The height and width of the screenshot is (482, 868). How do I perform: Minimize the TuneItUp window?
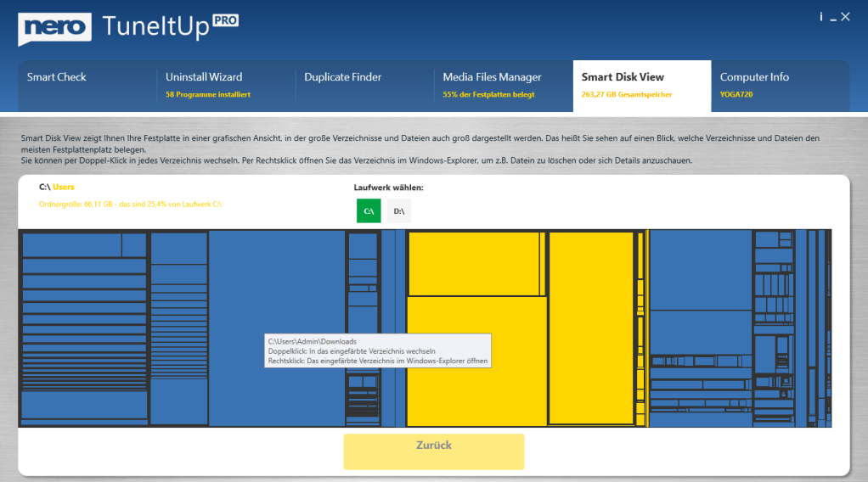833,18
